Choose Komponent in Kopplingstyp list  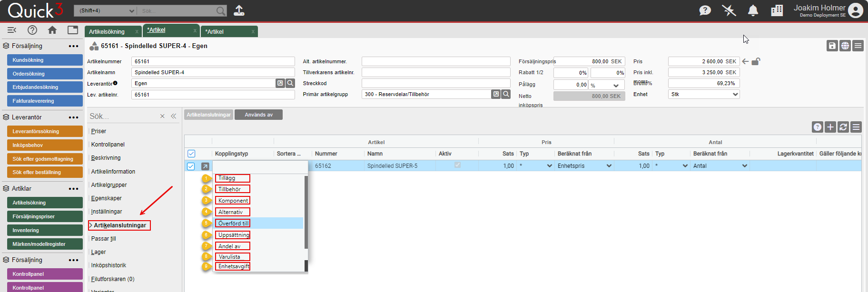[233, 201]
